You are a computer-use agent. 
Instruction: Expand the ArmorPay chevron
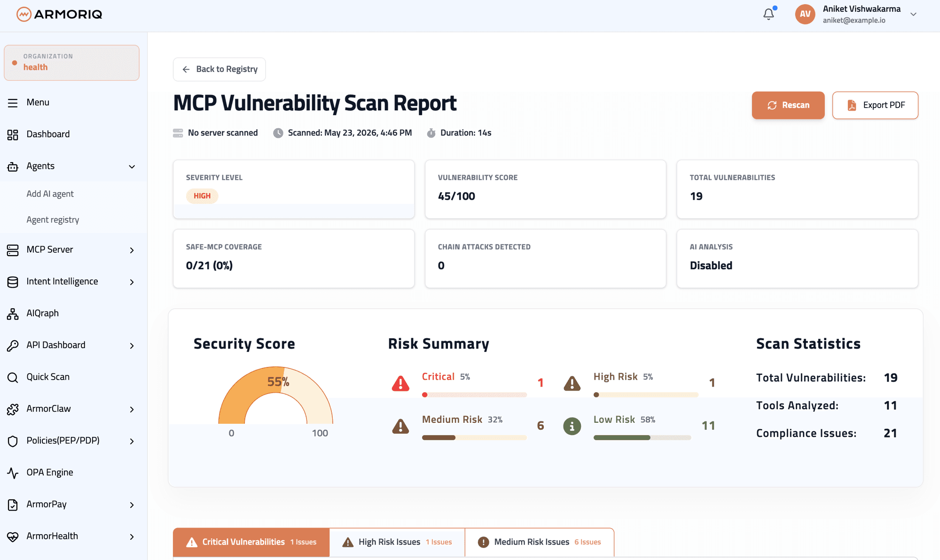click(x=132, y=505)
